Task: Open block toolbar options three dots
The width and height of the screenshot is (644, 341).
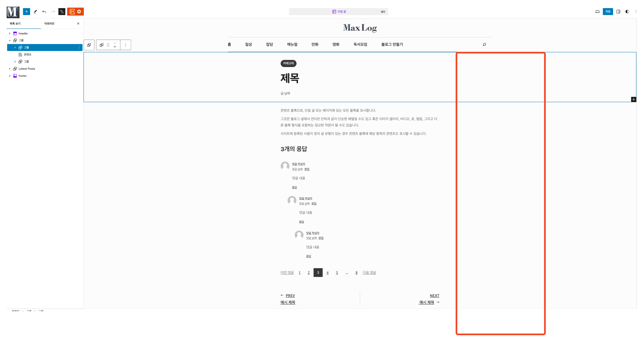Action: pyautogui.click(x=126, y=45)
